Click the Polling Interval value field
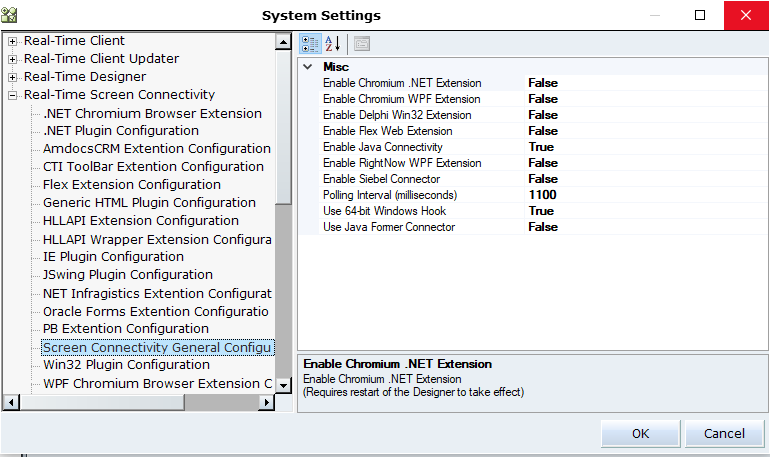This screenshot has width=770, height=457. (543, 195)
